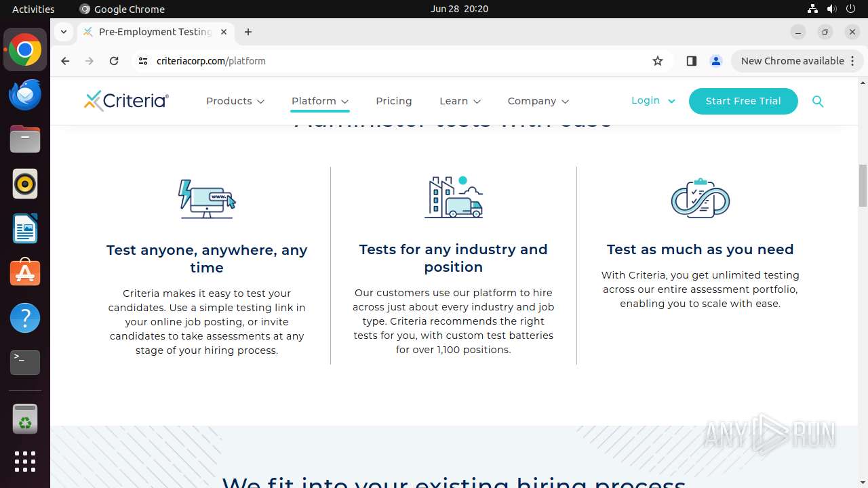Click heading Test as much as you need
The height and width of the screenshot is (488, 868).
click(701, 249)
